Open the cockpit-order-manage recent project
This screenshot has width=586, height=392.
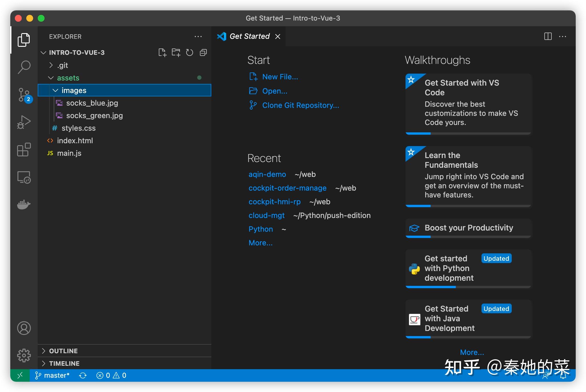288,188
